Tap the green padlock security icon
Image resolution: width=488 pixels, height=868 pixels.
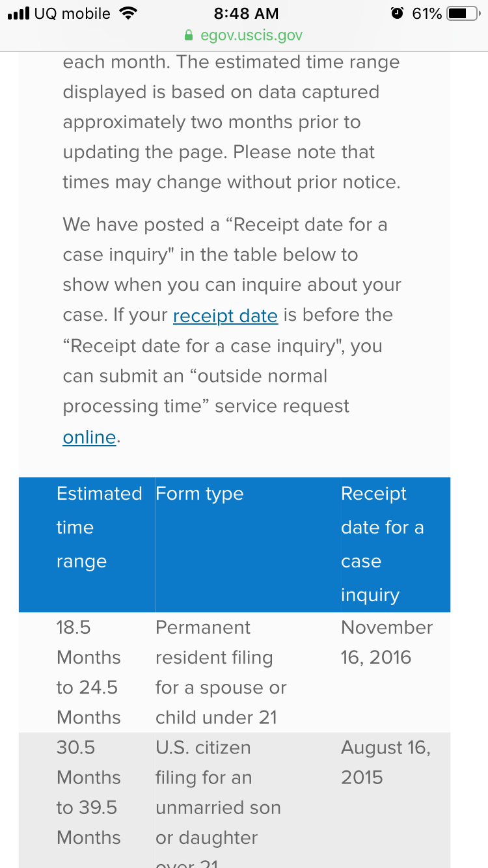190,35
